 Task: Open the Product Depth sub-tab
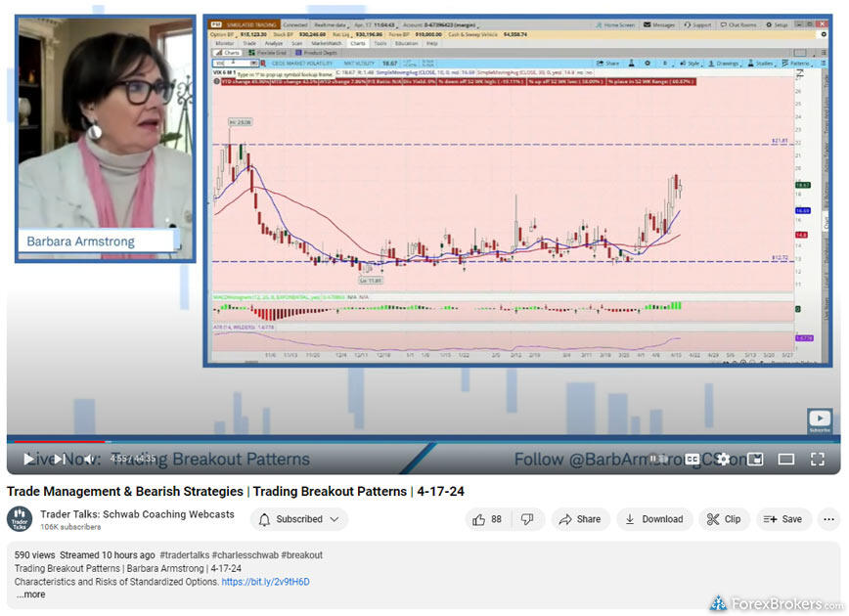click(317, 53)
